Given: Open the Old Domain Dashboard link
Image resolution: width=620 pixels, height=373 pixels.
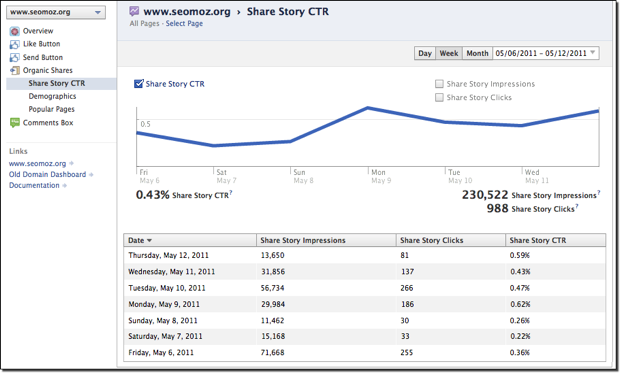Looking at the screenshot, I should pos(47,174).
